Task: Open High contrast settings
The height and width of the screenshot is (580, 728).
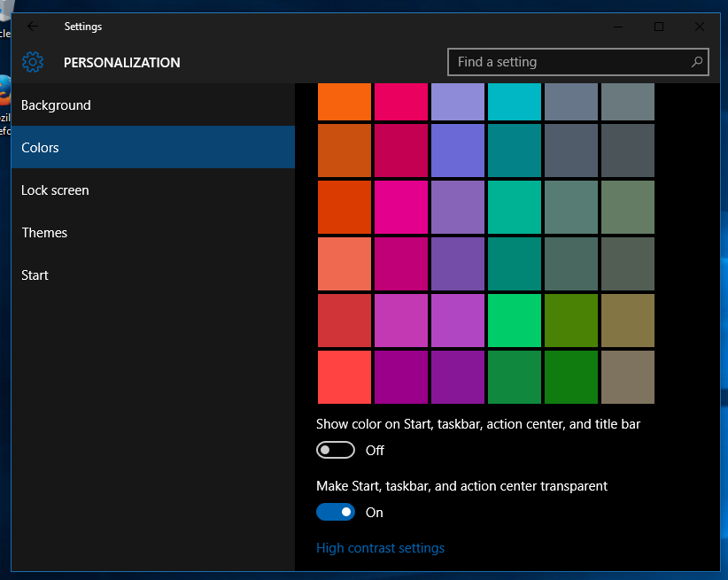Action: (380, 547)
